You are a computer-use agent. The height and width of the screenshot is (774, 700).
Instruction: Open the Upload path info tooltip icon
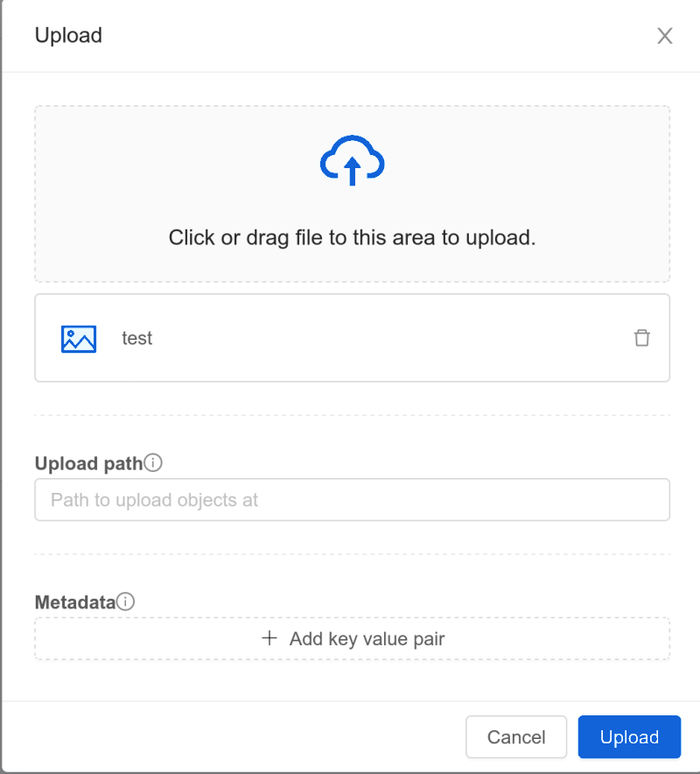pyautogui.click(x=154, y=462)
